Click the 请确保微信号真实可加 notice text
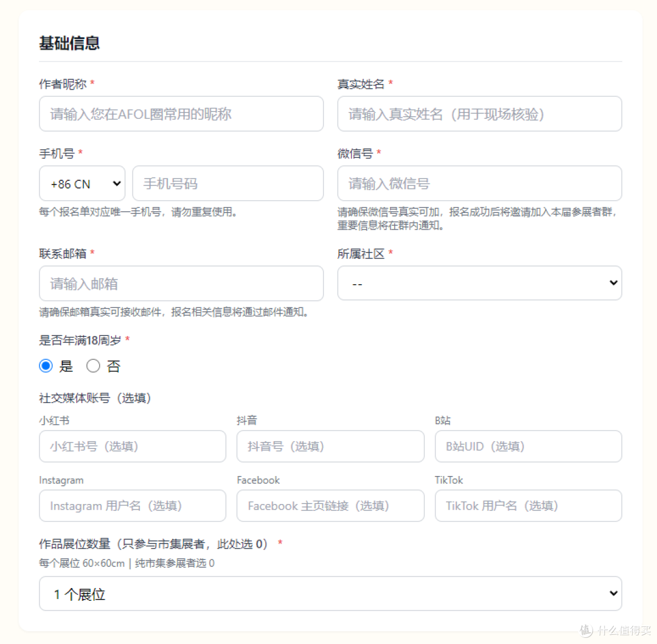The image size is (657, 644). pyautogui.click(x=478, y=219)
